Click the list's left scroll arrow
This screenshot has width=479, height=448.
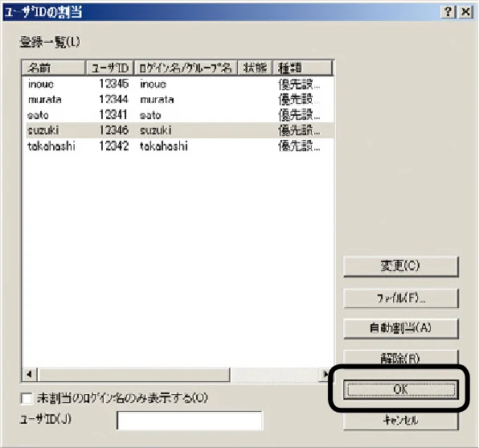pyautogui.click(x=30, y=374)
